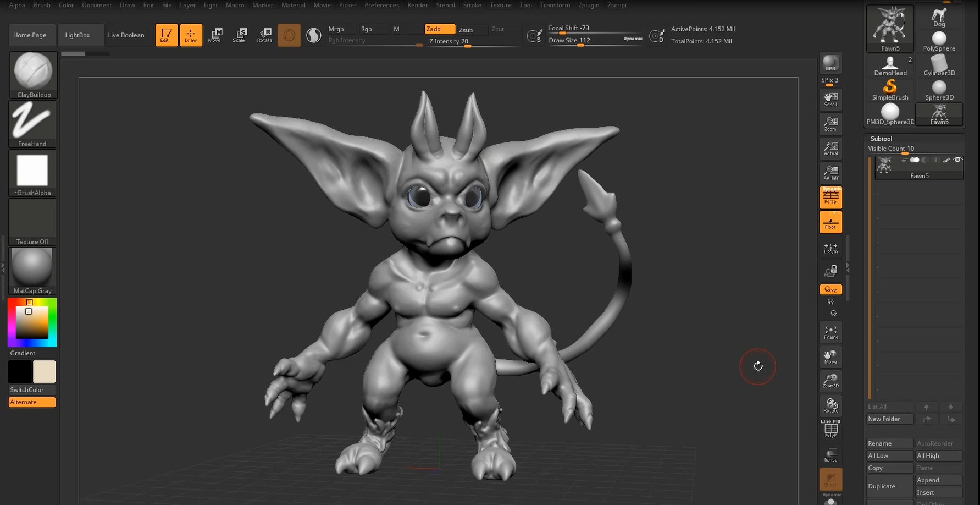Click the lock camera icon
Viewport: 980px width, 505px height.
coord(830,271)
